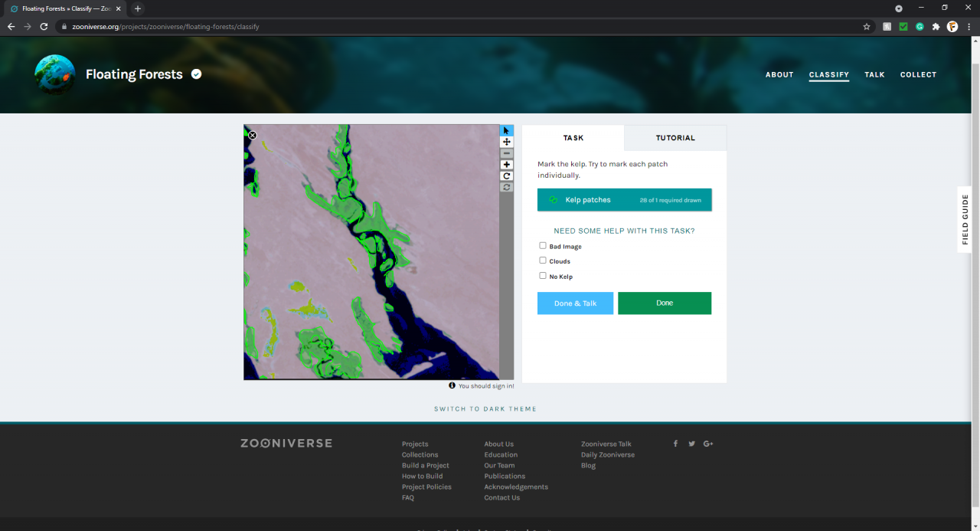980x531 pixels.
Task: Open the About page
Action: (x=779, y=75)
